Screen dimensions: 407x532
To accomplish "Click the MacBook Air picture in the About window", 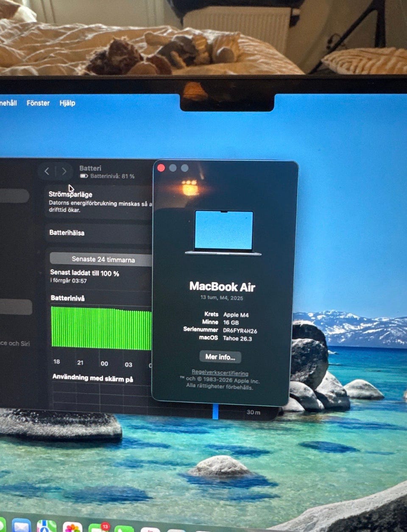I will coord(223,233).
